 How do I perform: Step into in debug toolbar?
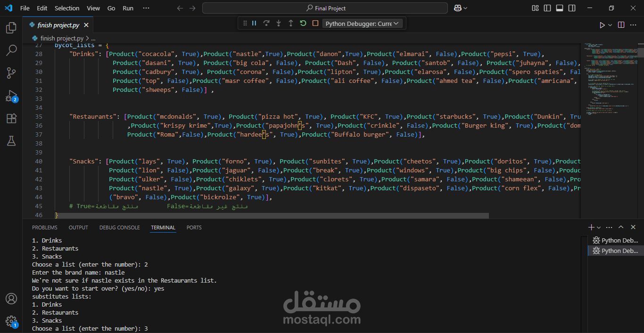pyautogui.click(x=279, y=24)
